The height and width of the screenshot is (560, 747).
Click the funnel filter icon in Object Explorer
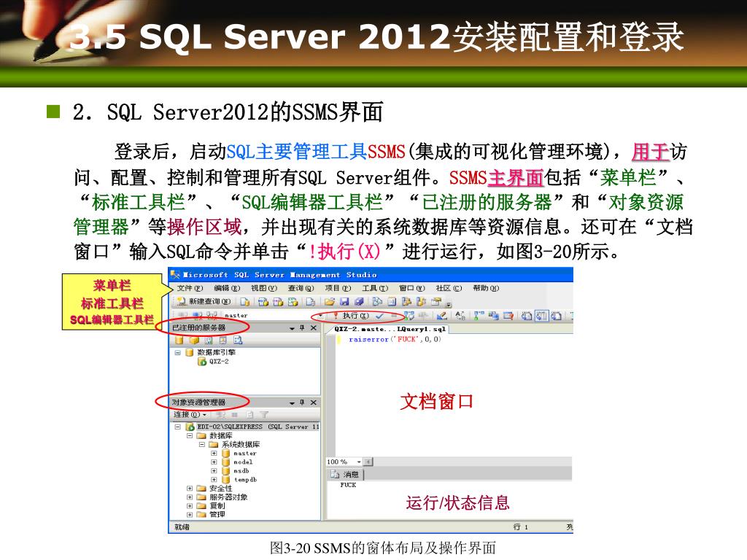pos(264,415)
